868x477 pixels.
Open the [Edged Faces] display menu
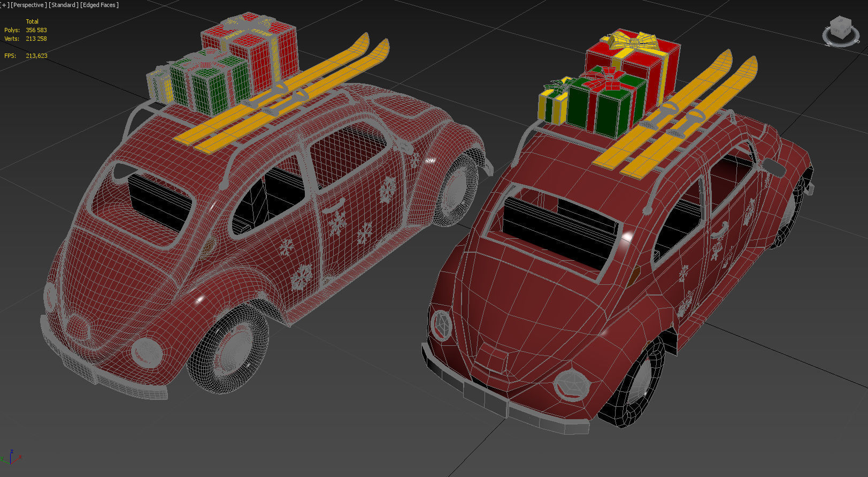pyautogui.click(x=99, y=5)
